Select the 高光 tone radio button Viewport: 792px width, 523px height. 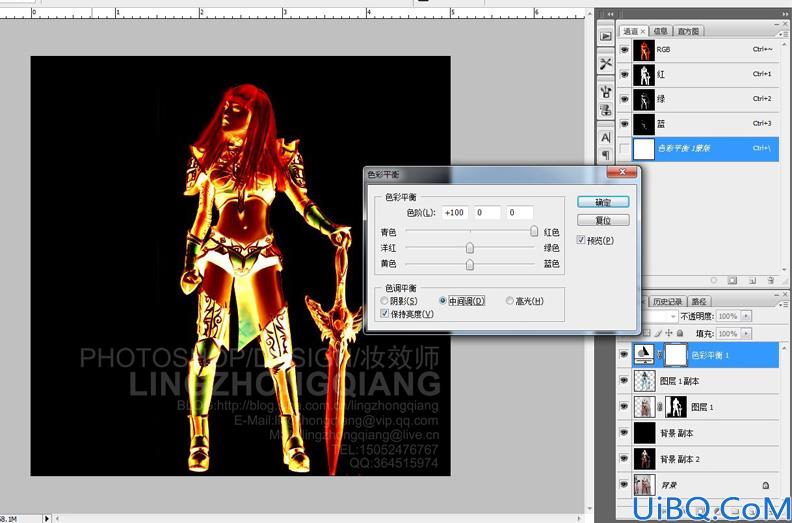pos(510,301)
